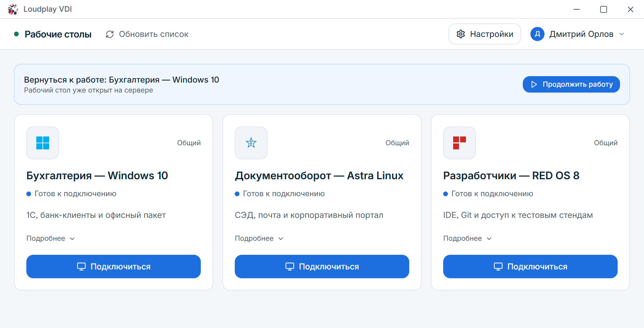Click Готов к подключению on Бухгалтерия card
The image size is (644, 328).
76,194
